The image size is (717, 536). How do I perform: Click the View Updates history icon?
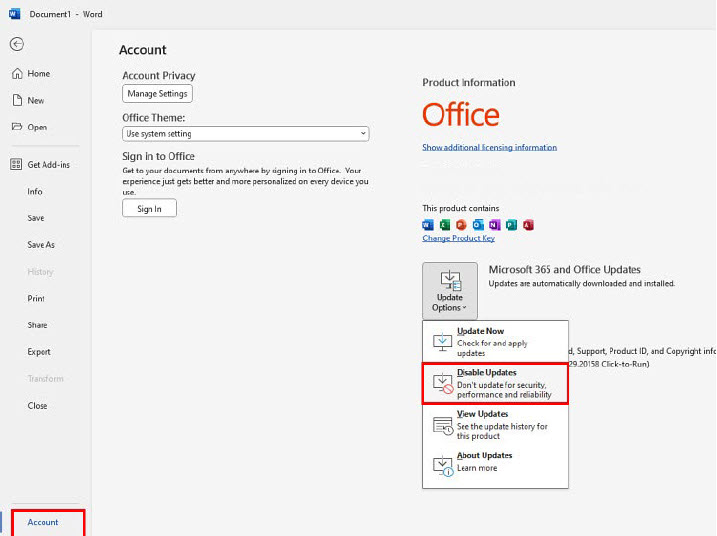[443, 425]
